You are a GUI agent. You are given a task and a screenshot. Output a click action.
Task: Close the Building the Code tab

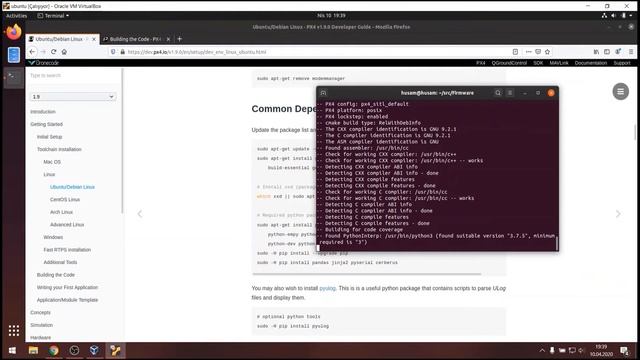[168, 39]
